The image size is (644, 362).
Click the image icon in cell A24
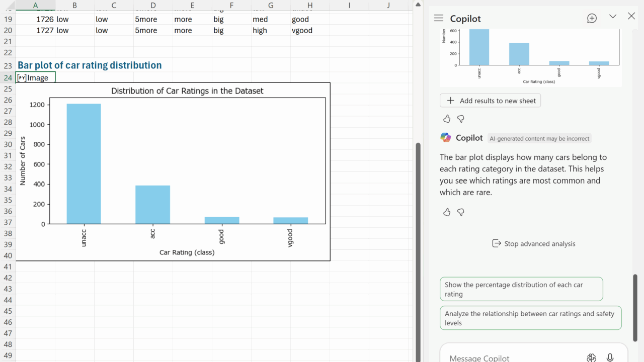(22, 78)
